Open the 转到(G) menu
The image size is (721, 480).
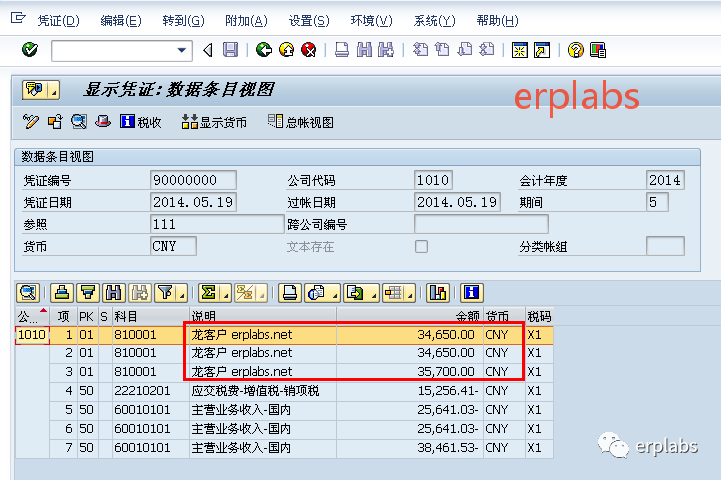tap(183, 21)
